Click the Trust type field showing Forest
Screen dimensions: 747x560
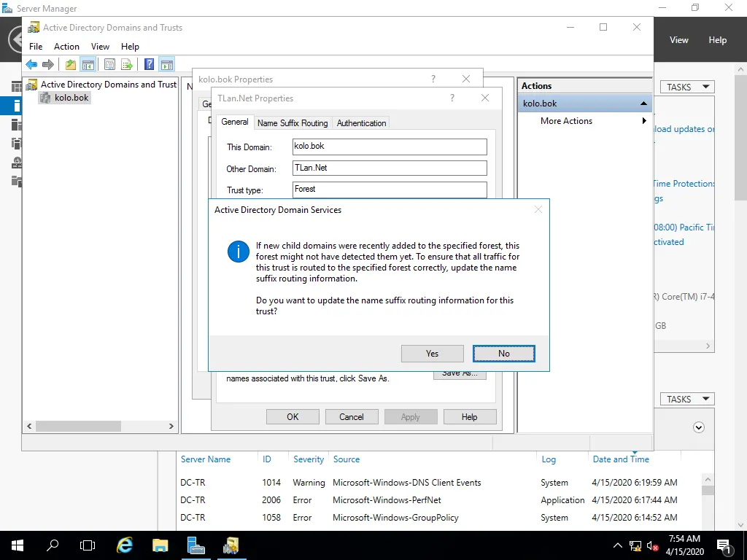[390, 190]
